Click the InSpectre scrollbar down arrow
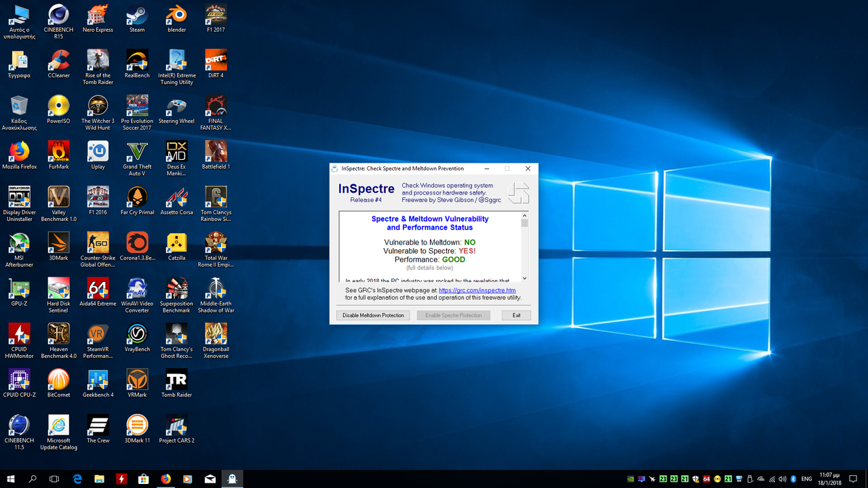This screenshot has height=488, width=868. [524, 278]
